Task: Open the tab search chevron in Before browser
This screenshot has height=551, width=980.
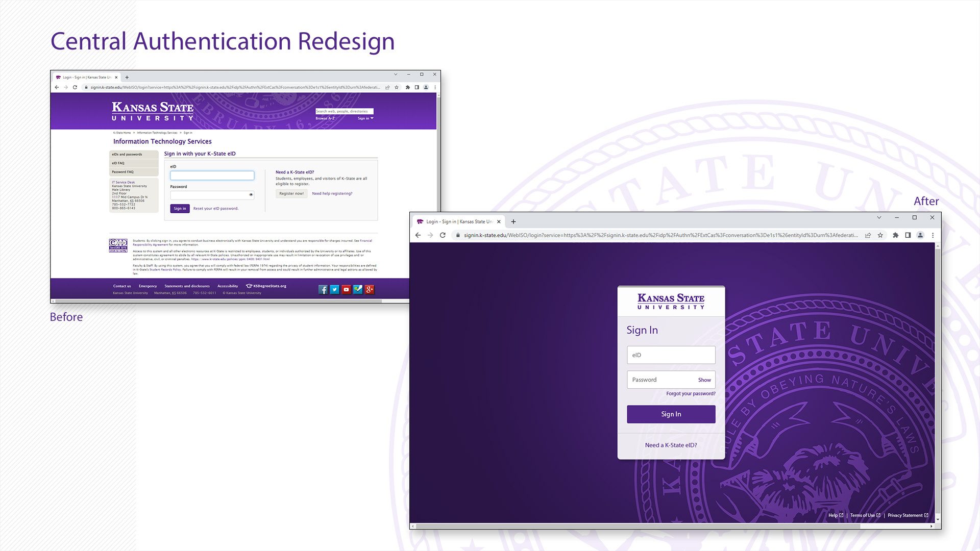Action: click(396, 74)
